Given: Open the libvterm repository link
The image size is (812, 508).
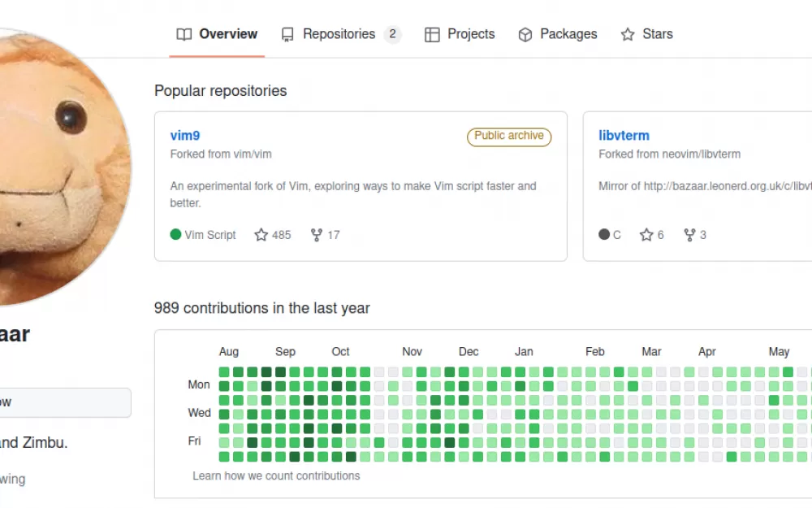Looking at the screenshot, I should [624, 136].
